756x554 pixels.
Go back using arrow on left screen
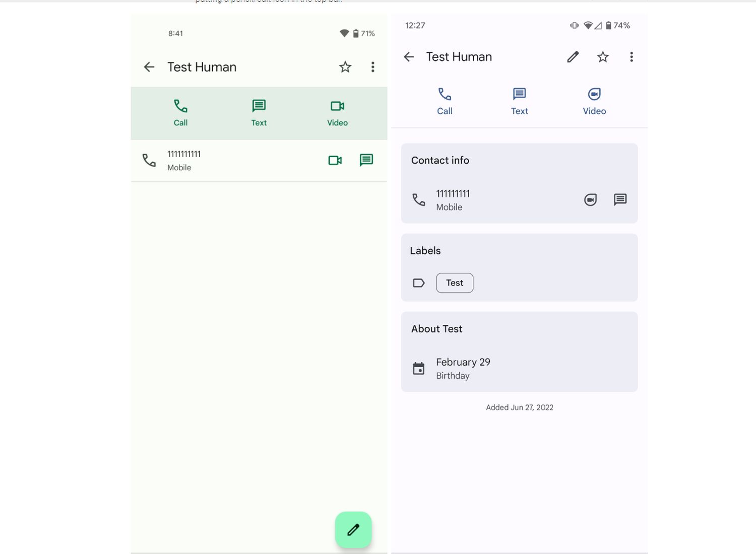pos(149,67)
